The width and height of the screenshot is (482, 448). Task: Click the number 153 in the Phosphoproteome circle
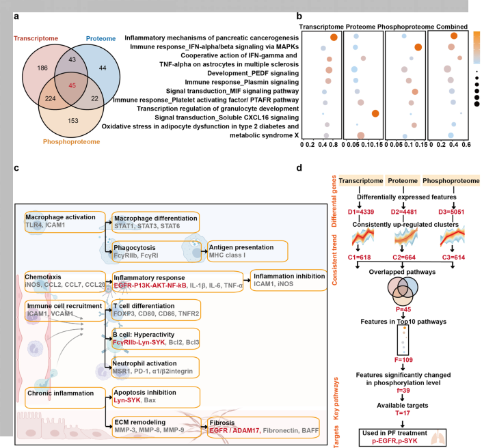coord(73,121)
